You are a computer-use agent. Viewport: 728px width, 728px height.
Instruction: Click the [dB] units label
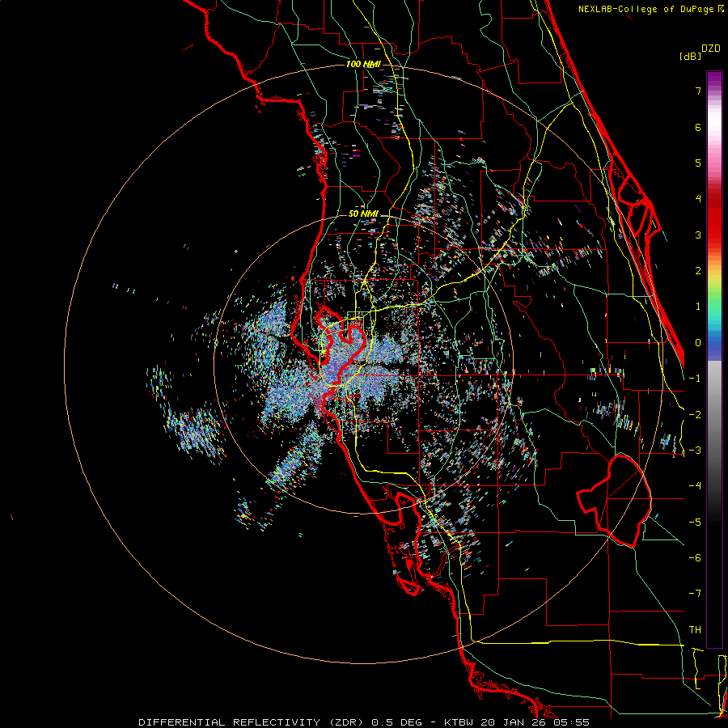[690, 56]
